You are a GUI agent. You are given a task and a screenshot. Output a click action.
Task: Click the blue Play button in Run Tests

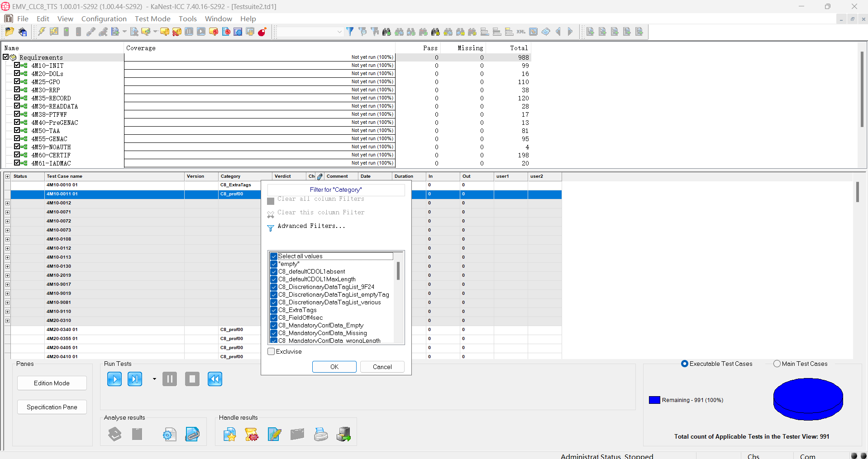coord(114,379)
